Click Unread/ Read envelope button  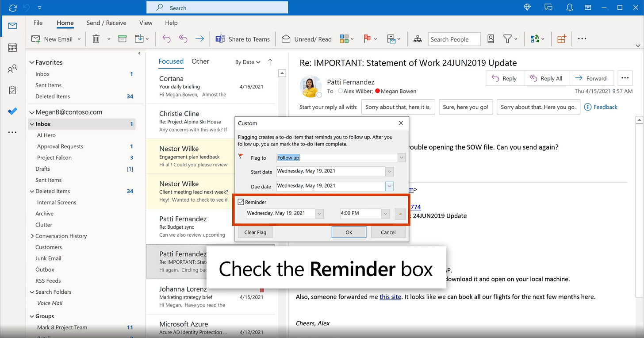(x=307, y=39)
